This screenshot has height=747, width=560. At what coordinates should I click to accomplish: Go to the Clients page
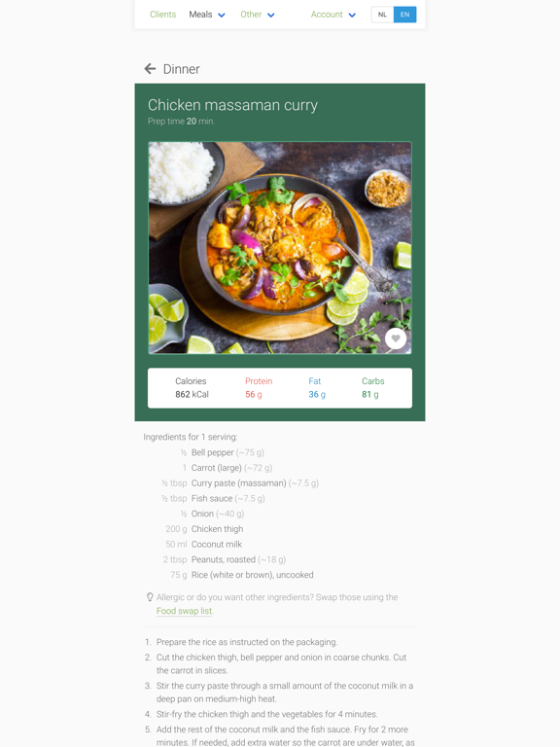click(x=163, y=15)
